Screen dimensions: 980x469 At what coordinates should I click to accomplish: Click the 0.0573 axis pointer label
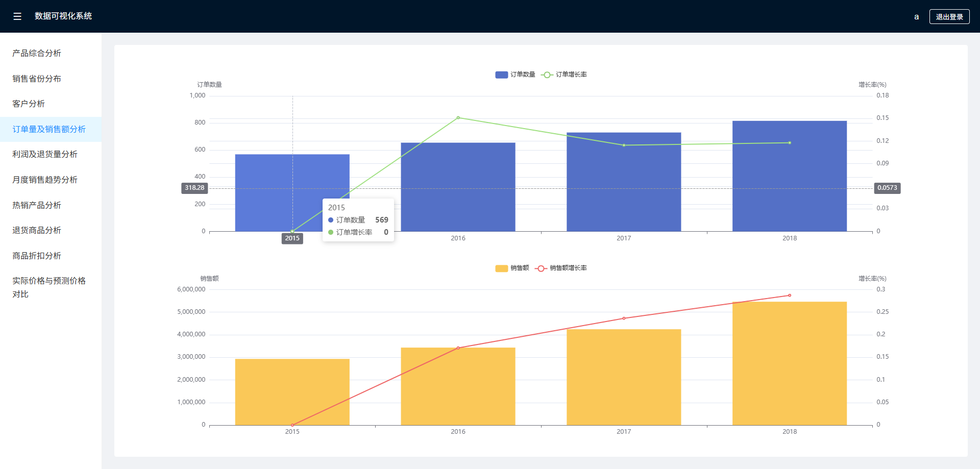887,188
